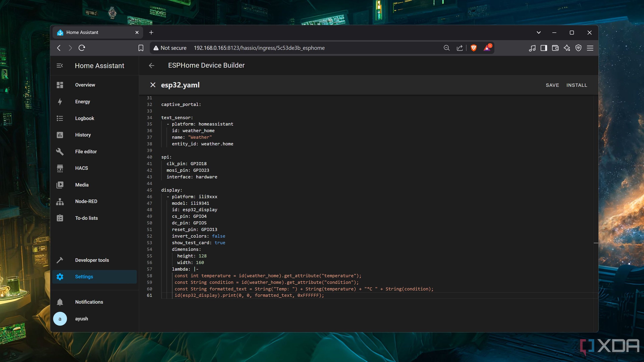Click the 'interface: hardware' line
The width and height of the screenshot is (644, 362).
pyautogui.click(x=192, y=177)
